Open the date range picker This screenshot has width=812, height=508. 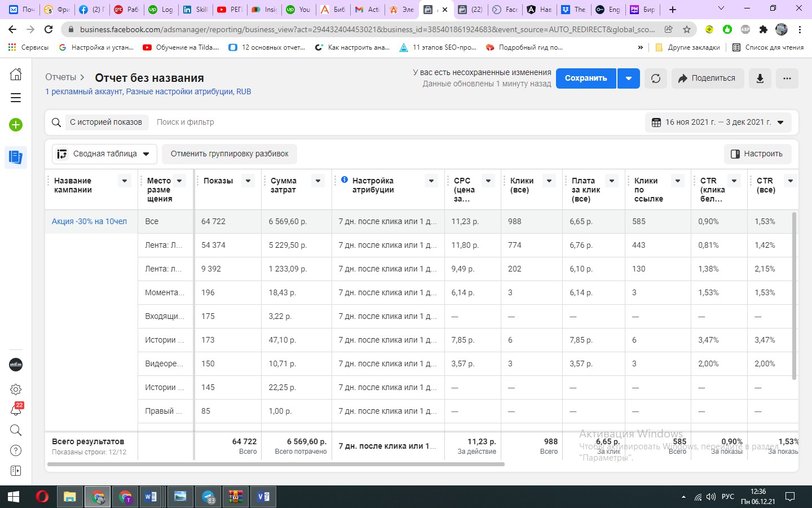(718, 122)
